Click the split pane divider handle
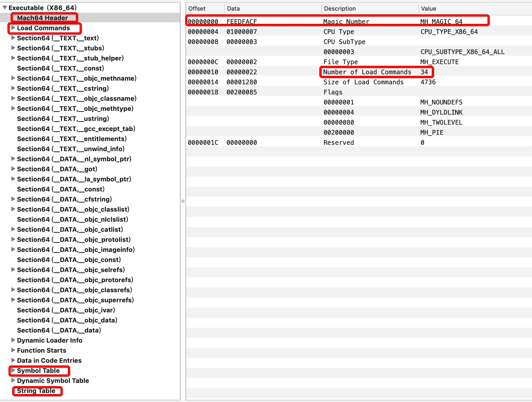This screenshot has height=402, width=532. [x=183, y=201]
